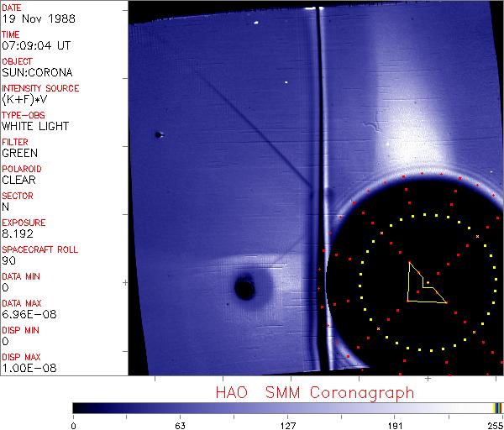This screenshot has height=430, width=504.
Task: Click the SPACECRAFT ROLL value 90
Action: [x=8, y=260]
